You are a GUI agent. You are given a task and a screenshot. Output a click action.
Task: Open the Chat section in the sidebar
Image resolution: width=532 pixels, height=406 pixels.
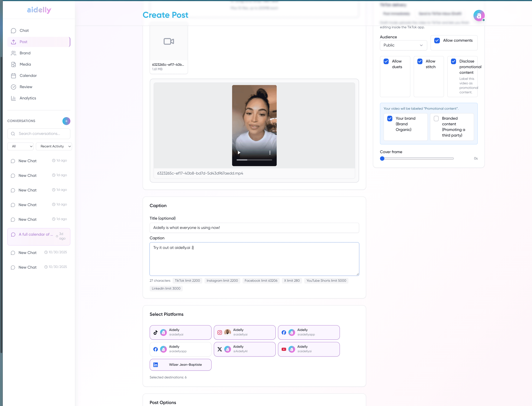coord(24,30)
